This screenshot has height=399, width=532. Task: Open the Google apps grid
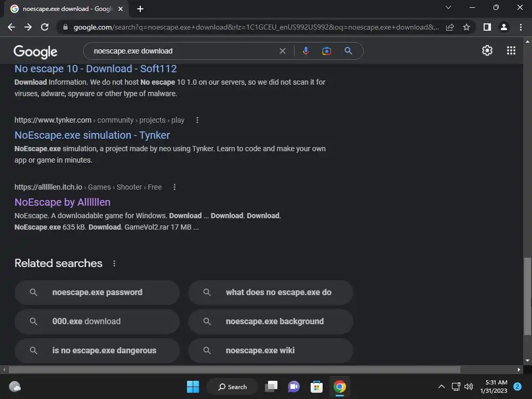511,50
